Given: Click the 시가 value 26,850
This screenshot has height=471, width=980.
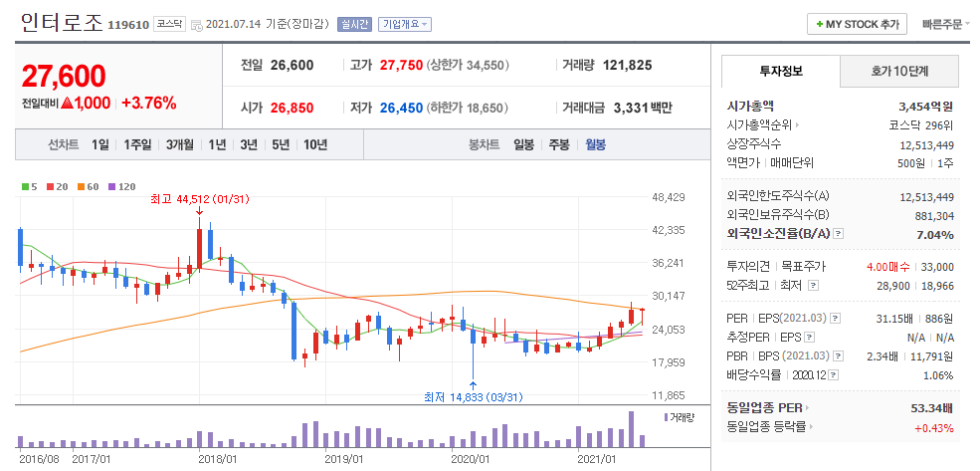Looking at the screenshot, I should click(292, 108).
